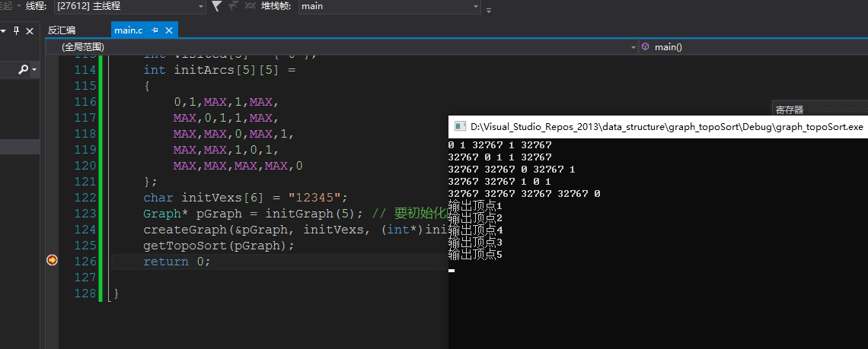Click the dimmed switch-threads icon in debug toolbar
The height and width of the screenshot is (349, 868).
click(x=251, y=6)
